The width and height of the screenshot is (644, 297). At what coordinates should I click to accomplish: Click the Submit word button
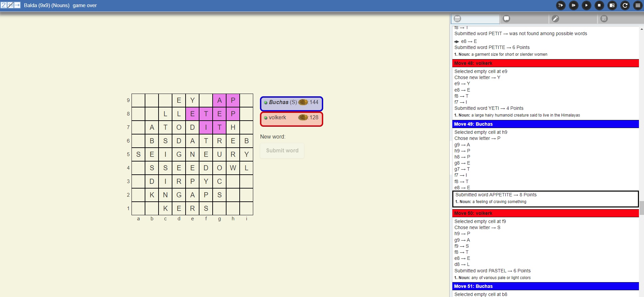point(282,151)
